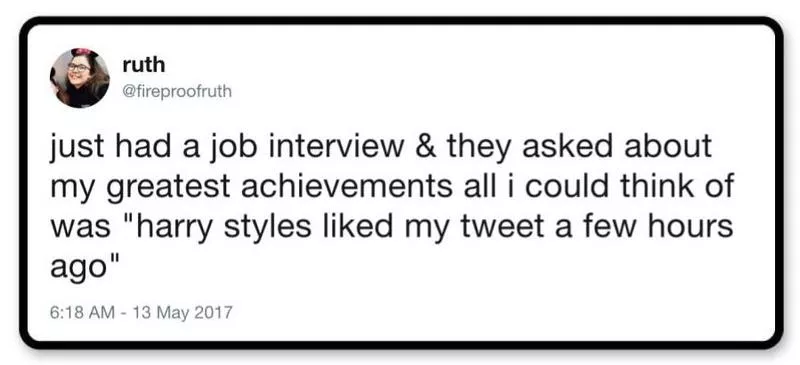Click the words "could think of"
Screen dimensions: 800x365
pos(629,186)
